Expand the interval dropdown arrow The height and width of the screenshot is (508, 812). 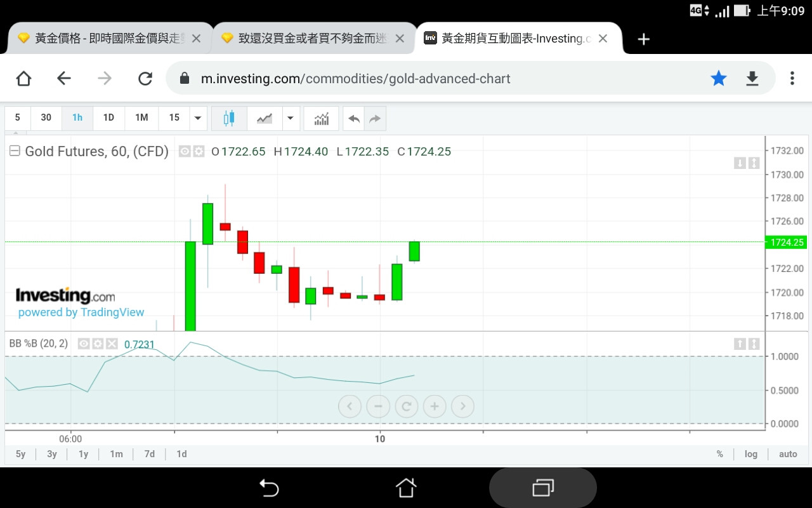(x=198, y=117)
